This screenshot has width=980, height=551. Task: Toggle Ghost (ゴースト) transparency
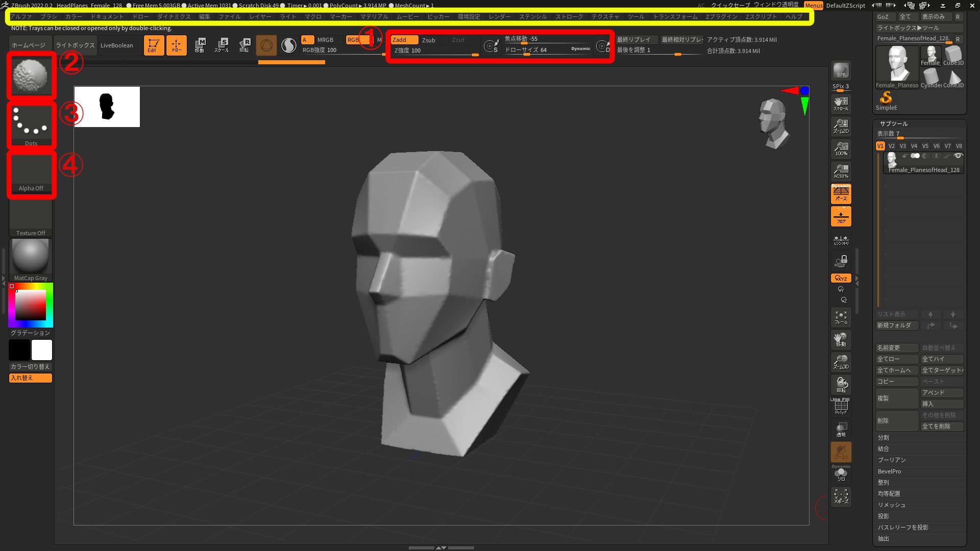[x=841, y=452]
